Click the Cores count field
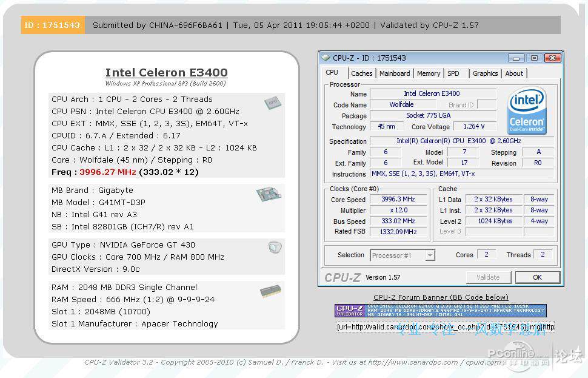 486,254
